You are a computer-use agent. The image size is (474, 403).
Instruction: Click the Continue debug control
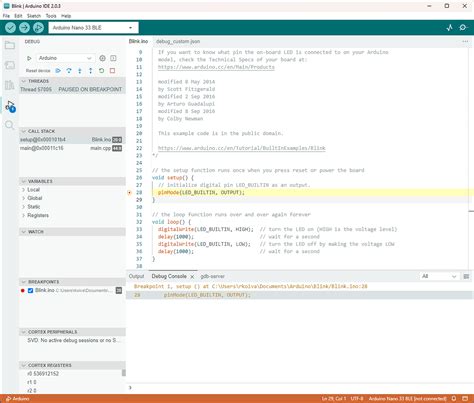tap(58, 71)
